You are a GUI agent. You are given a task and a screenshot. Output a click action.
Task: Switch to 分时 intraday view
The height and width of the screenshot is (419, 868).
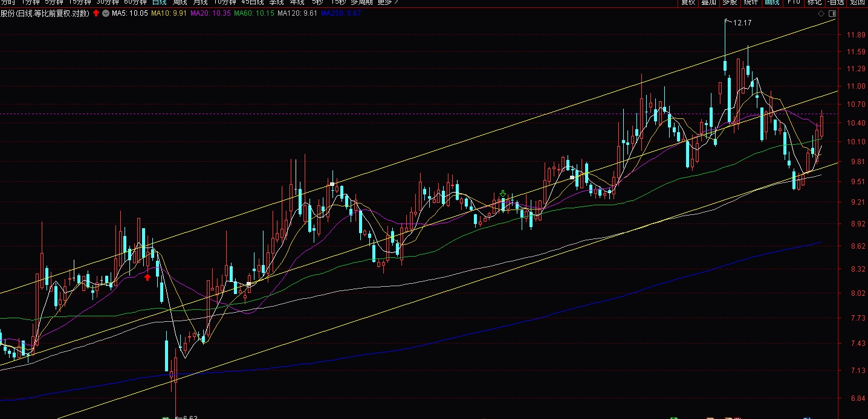pos(8,2)
